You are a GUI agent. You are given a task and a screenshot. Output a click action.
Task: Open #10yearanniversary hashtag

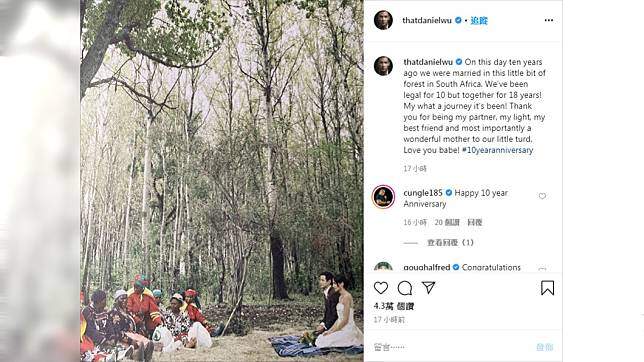tap(497, 150)
